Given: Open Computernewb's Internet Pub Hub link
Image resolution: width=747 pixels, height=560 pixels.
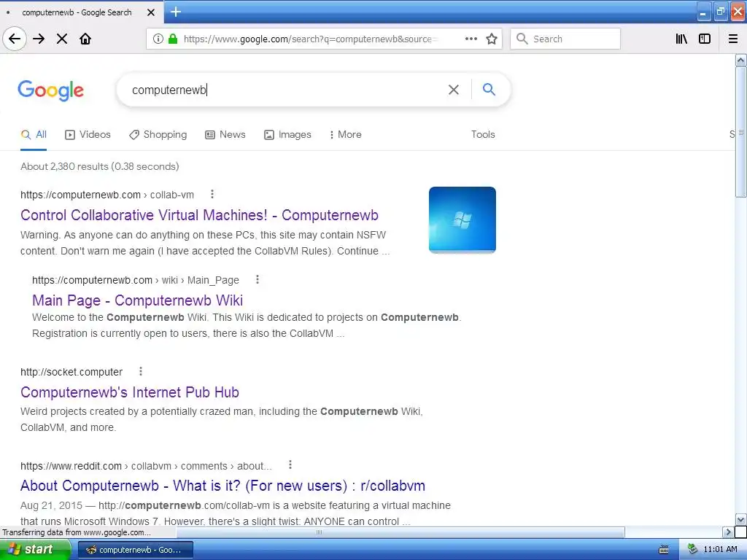Looking at the screenshot, I should point(130,392).
